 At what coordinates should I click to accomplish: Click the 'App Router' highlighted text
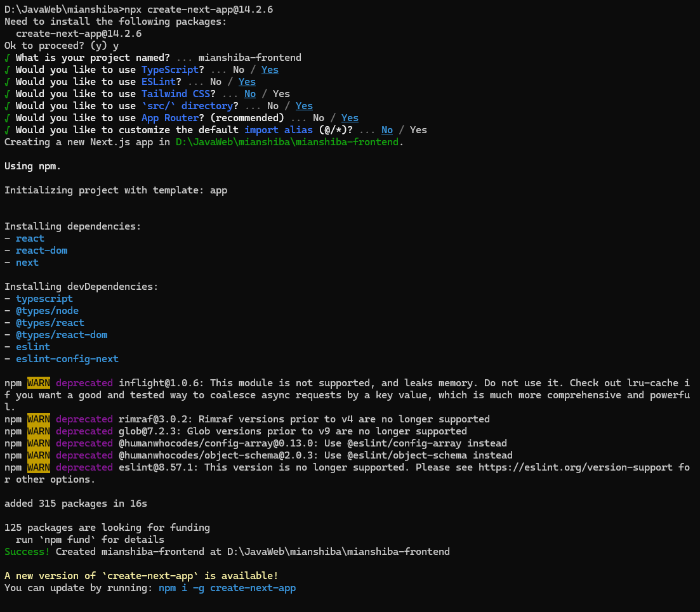[x=170, y=118]
